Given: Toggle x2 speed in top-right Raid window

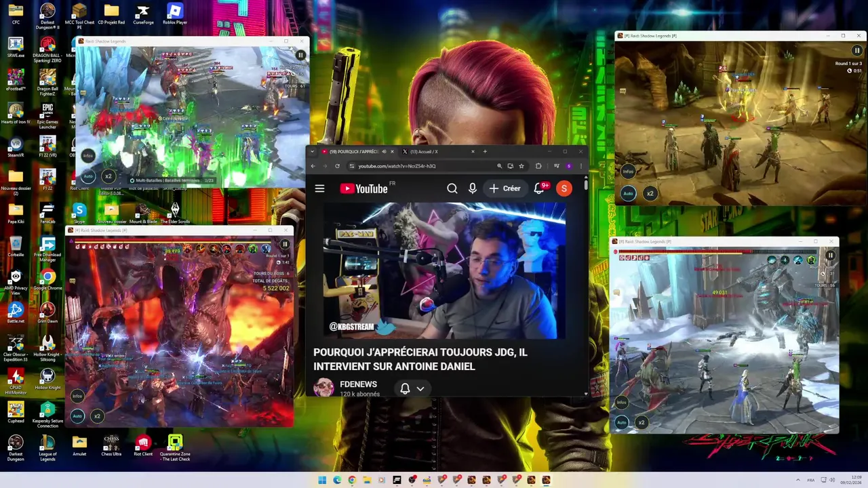Looking at the screenshot, I should (x=650, y=193).
